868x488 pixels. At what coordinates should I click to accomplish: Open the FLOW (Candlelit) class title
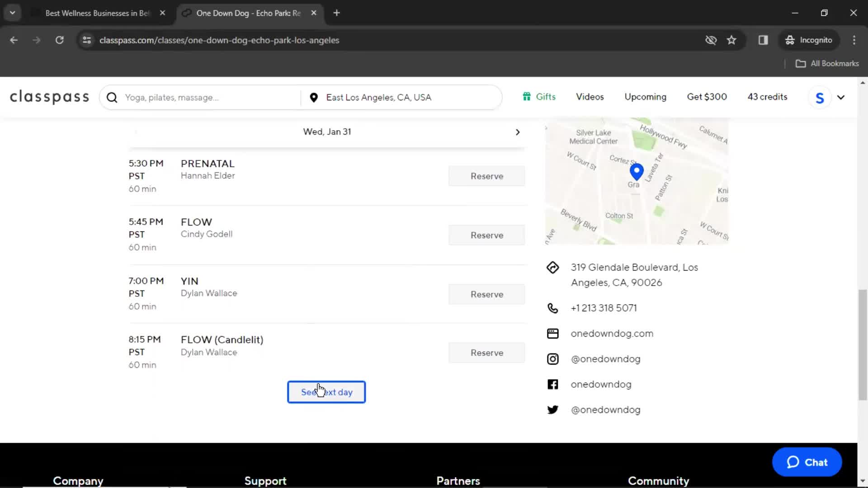coord(222,340)
